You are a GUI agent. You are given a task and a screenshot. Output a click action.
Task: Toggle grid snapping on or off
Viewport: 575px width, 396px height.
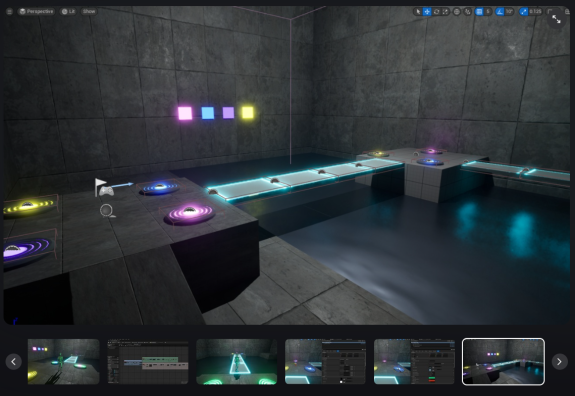click(479, 11)
